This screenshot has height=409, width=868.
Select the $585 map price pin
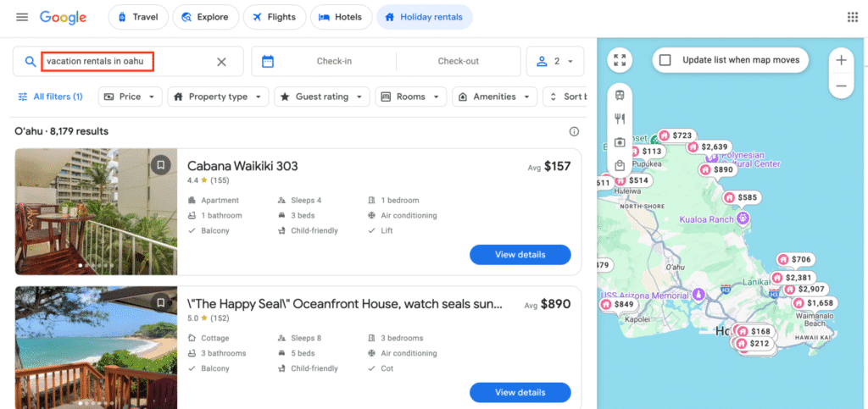click(743, 197)
